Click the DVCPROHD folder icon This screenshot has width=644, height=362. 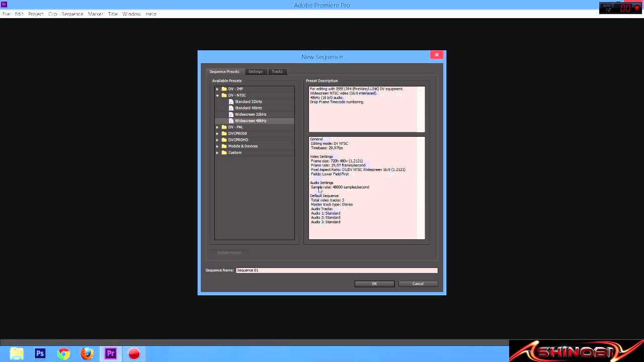224,140
